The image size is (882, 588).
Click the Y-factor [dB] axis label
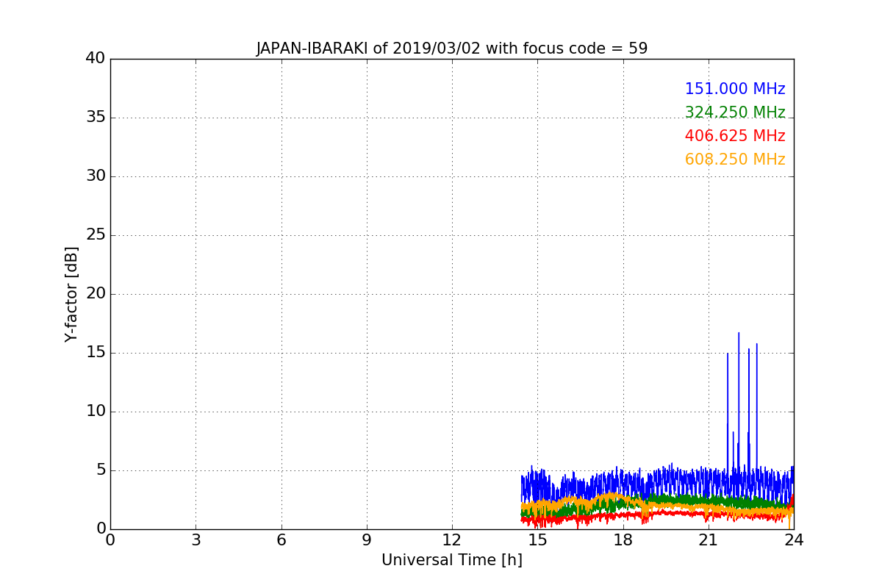pyautogui.click(x=71, y=294)
